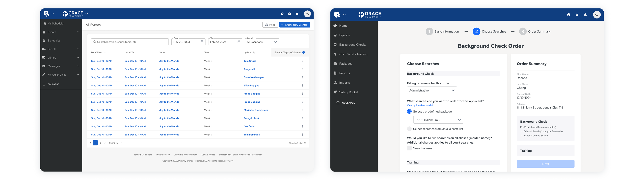Viewport: 644px width, 180px height.
Task: Open row options for Bilbo Baggins event
Action: coord(303,86)
